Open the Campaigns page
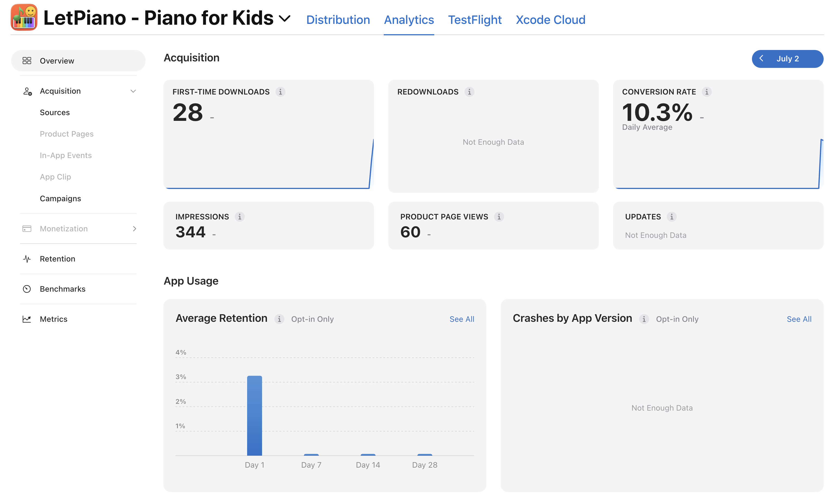 point(60,199)
